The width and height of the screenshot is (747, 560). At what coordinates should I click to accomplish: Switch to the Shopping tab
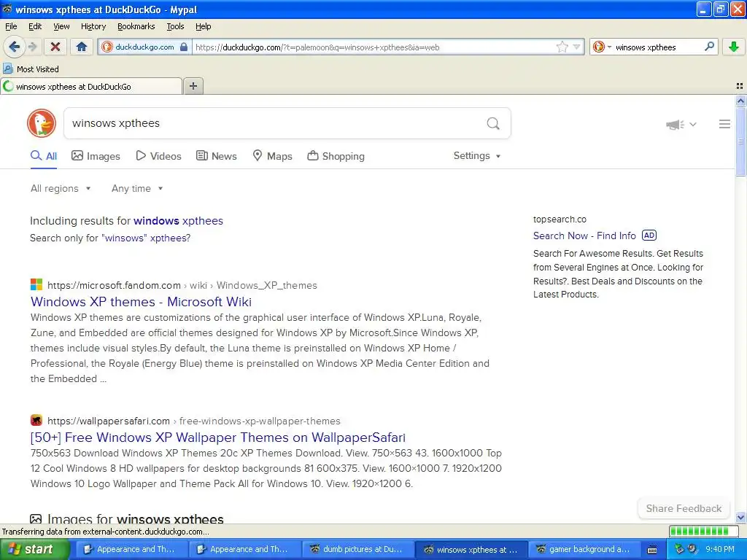pos(336,156)
